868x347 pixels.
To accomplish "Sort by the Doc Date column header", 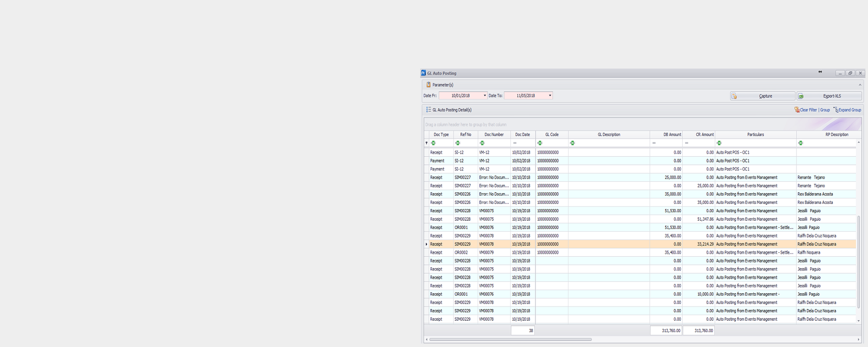I will 523,134.
